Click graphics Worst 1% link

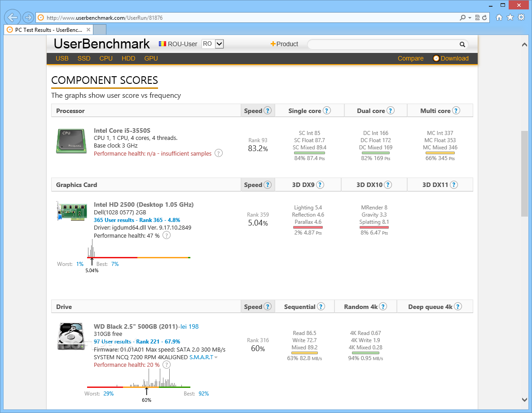click(x=80, y=264)
